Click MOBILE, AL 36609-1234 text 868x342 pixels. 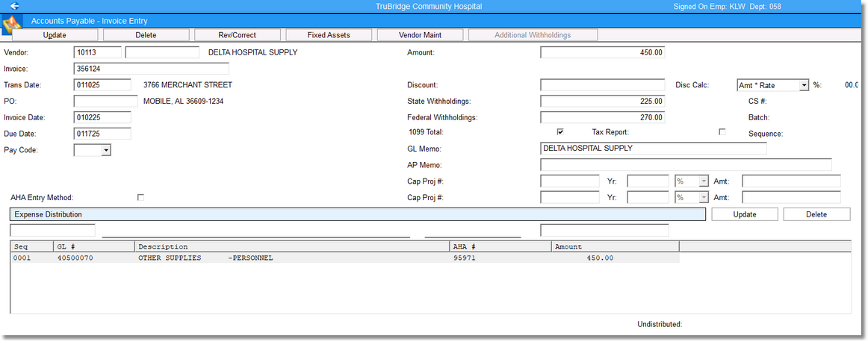point(183,102)
